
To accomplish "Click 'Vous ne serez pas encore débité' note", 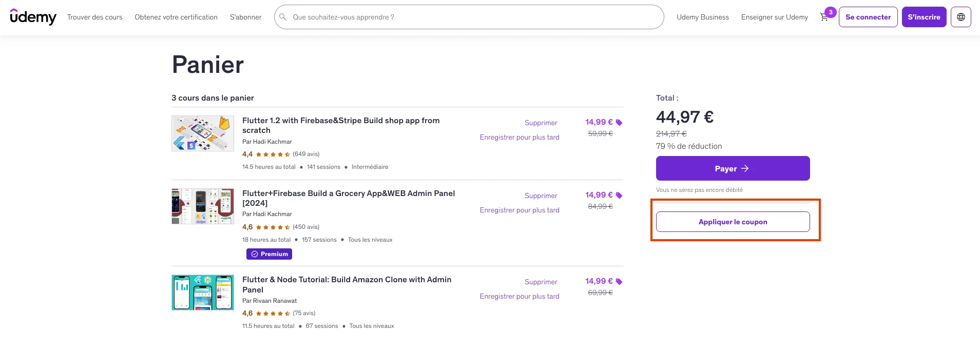I will 699,190.
